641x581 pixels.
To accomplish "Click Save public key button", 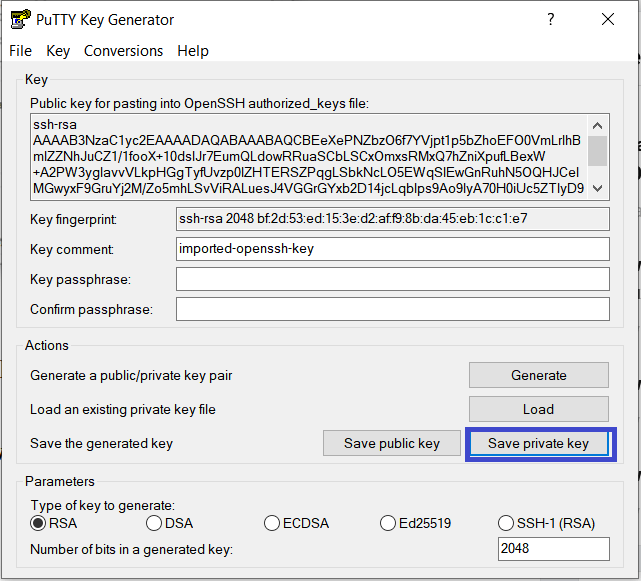I will [x=392, y=443].
